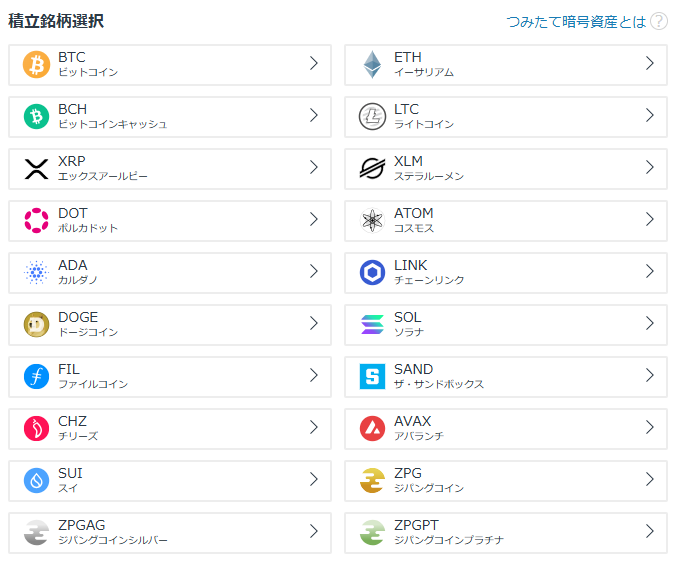Viewport: 674px width, 563px height.
Task: Click the Solana SOL striped icon
Action: click(x=372, y=324)
